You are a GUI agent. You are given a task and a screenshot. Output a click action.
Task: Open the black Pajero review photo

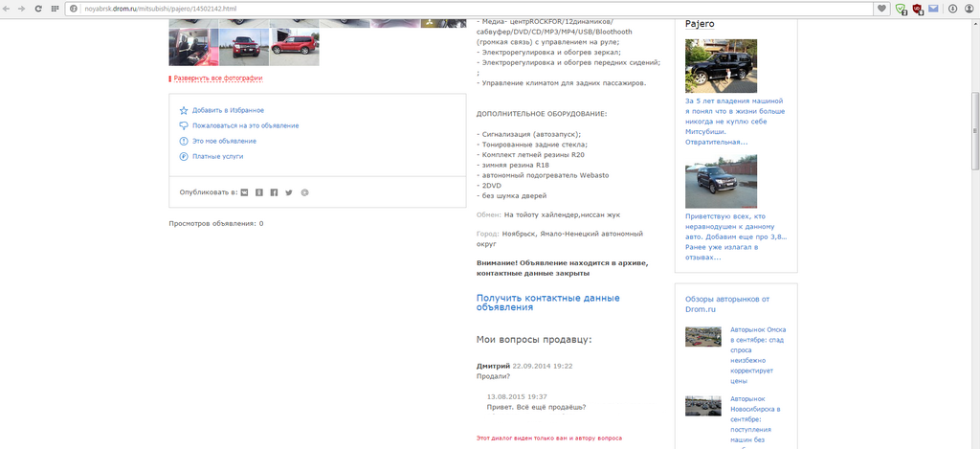click(x=722, y=66)
